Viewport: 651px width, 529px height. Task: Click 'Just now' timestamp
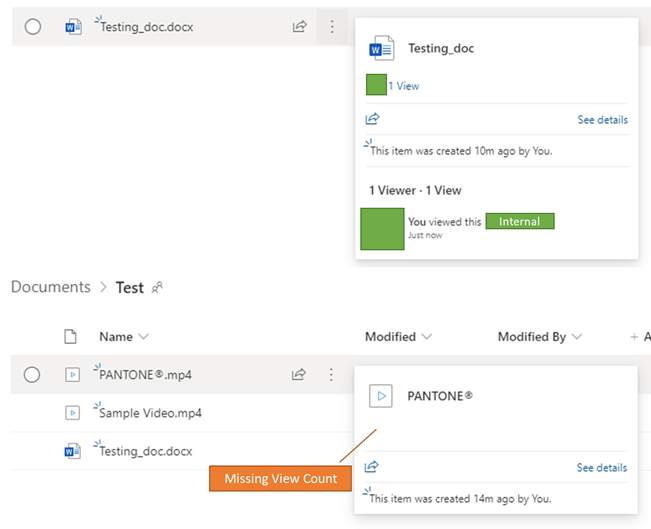tap(425, 235)
